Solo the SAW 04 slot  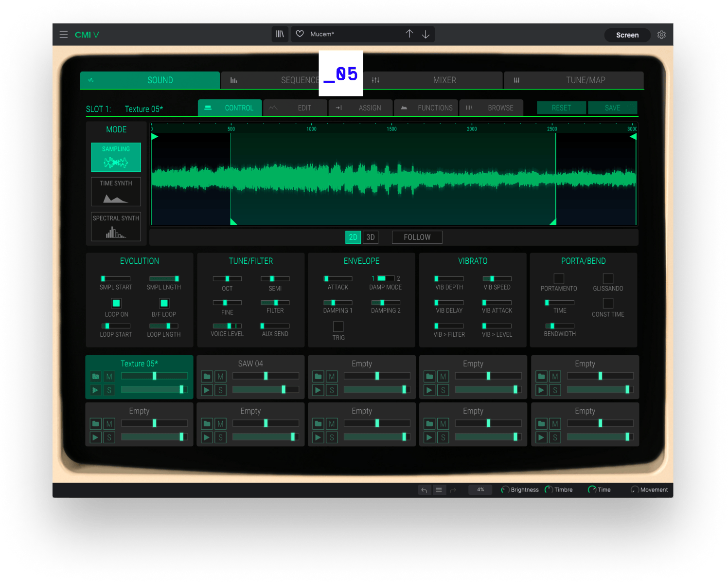tap(221, 390)
